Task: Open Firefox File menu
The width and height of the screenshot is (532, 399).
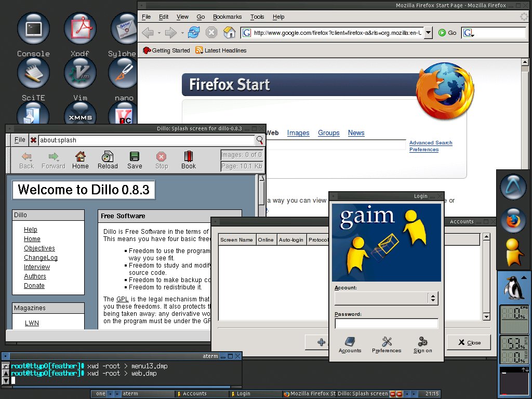Action: (x=146, y=17)
